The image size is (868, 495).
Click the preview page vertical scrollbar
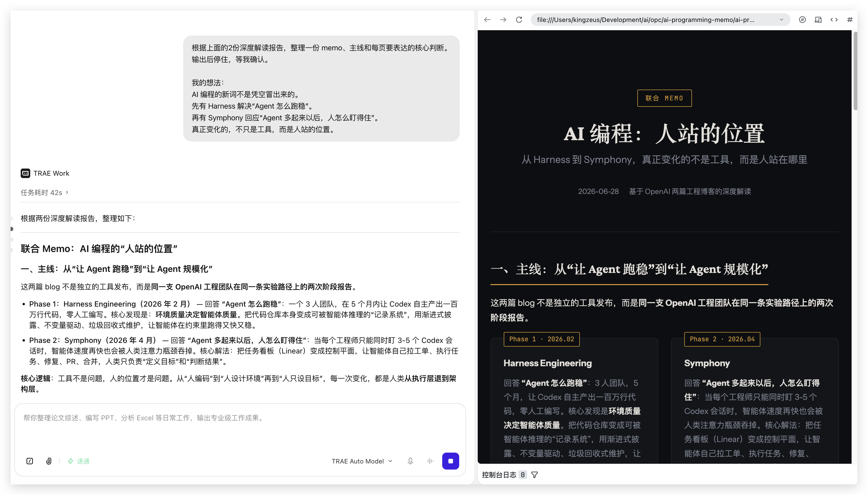(x=855, y=71)
